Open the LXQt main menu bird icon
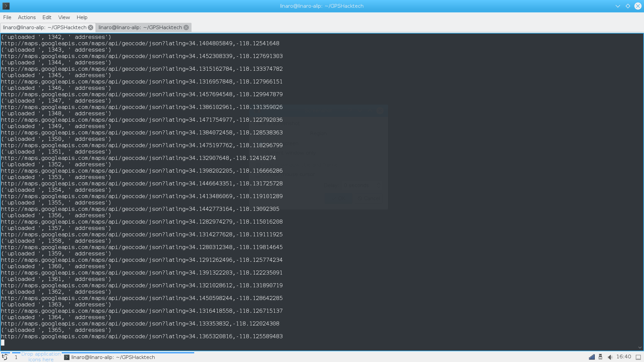Screen dimensions: 644x362 pos(5,357)
